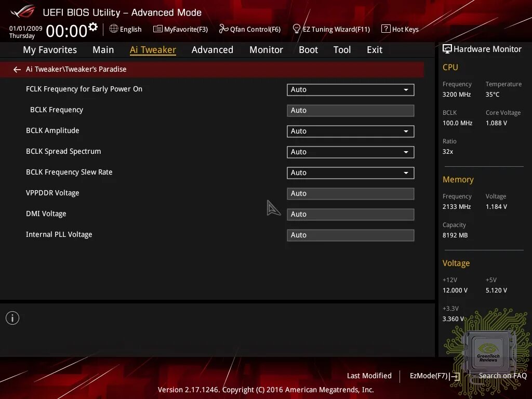The height and width of the screenshot is (399, 532).
Task: Select FCLK Frequency for Early Power On label
Action: pos(84,89)
